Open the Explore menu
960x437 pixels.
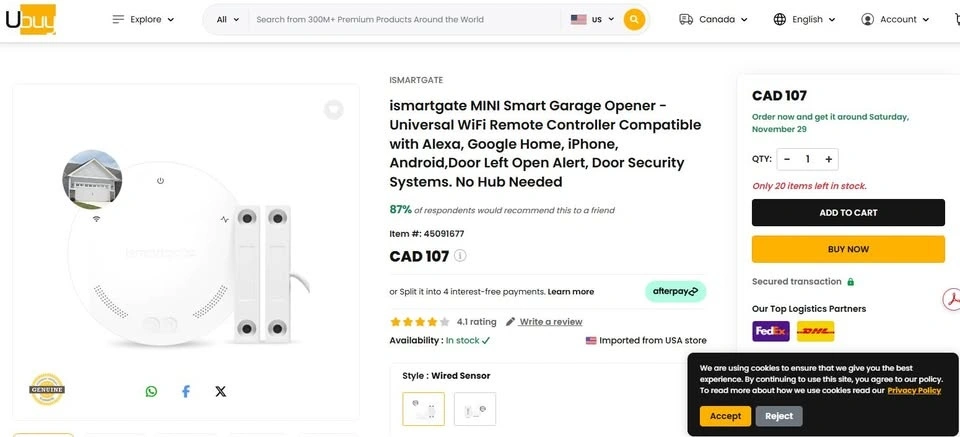[143, 19]
